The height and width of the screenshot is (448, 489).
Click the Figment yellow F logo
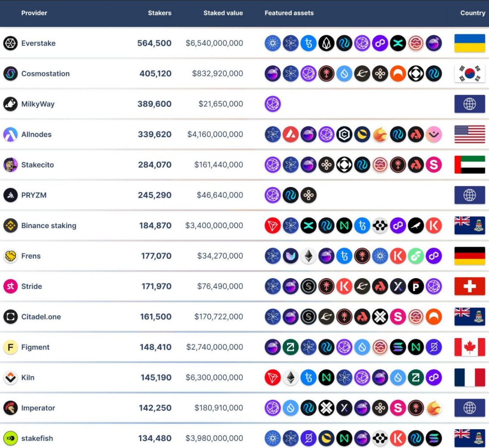pos(10,347)
